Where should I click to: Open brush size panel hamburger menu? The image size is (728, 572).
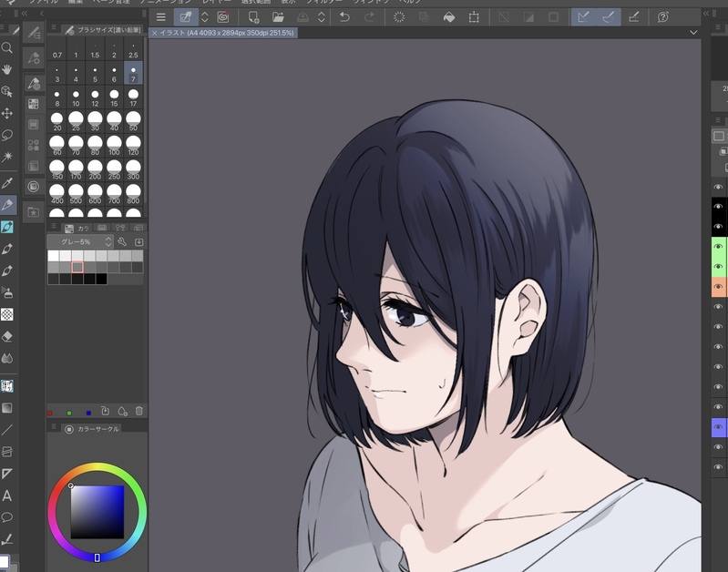click(54, 27)
